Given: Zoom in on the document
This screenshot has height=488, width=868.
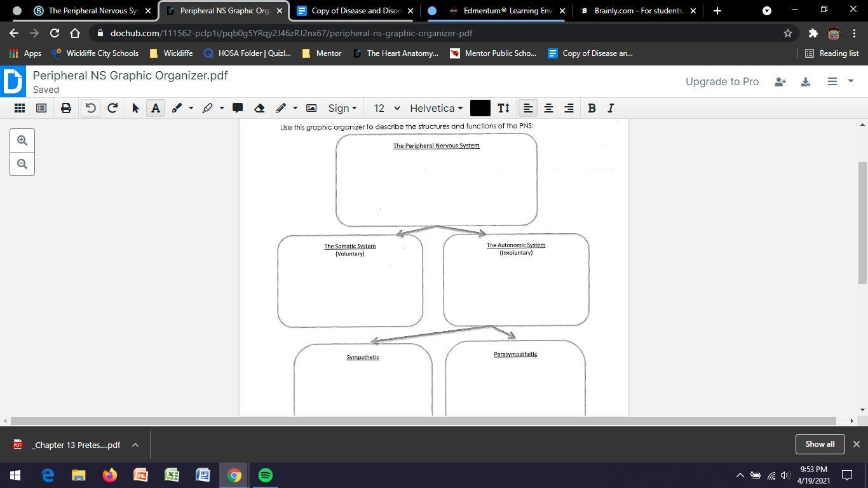Looking at the screenshot, I should 22,140.
